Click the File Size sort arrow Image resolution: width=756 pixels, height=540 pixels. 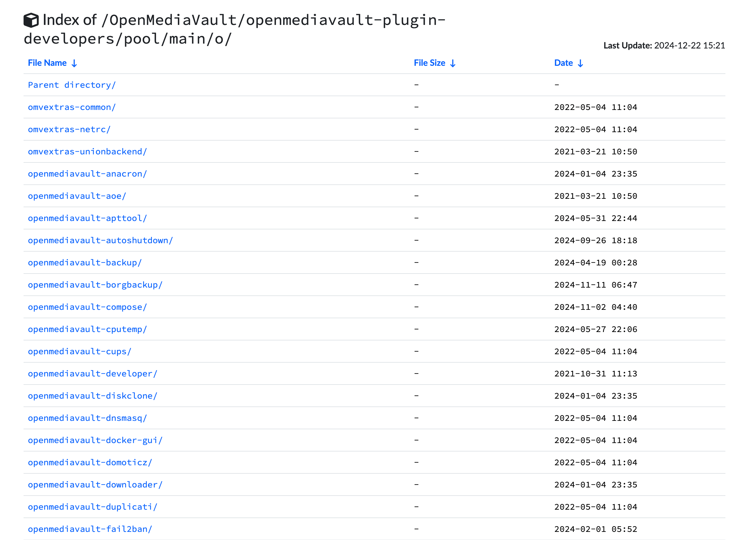[x=452, y=63]
